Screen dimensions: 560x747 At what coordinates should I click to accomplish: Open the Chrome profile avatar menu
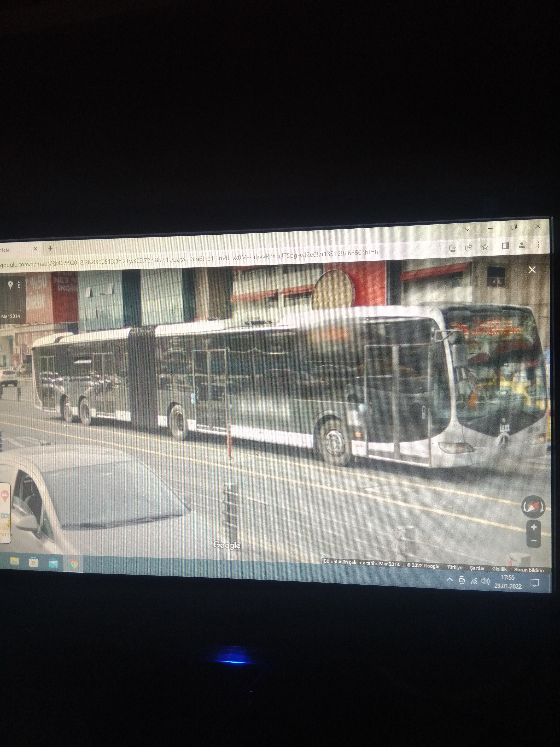click(x=522, y=245)
